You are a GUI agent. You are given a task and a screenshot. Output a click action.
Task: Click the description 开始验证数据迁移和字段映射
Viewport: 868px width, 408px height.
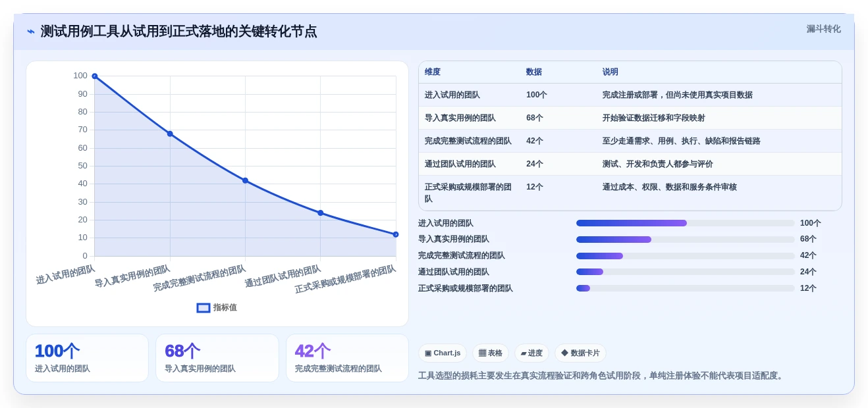tap(654, 118)
